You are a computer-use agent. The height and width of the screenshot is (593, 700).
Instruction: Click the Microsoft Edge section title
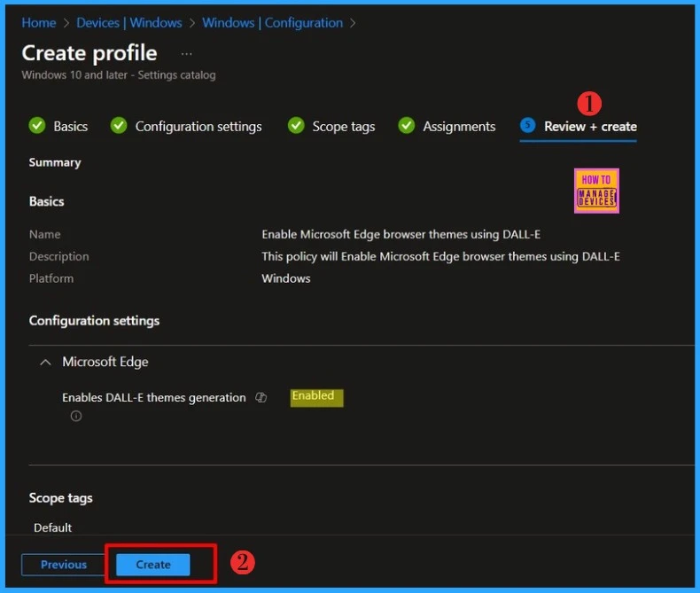105,362
